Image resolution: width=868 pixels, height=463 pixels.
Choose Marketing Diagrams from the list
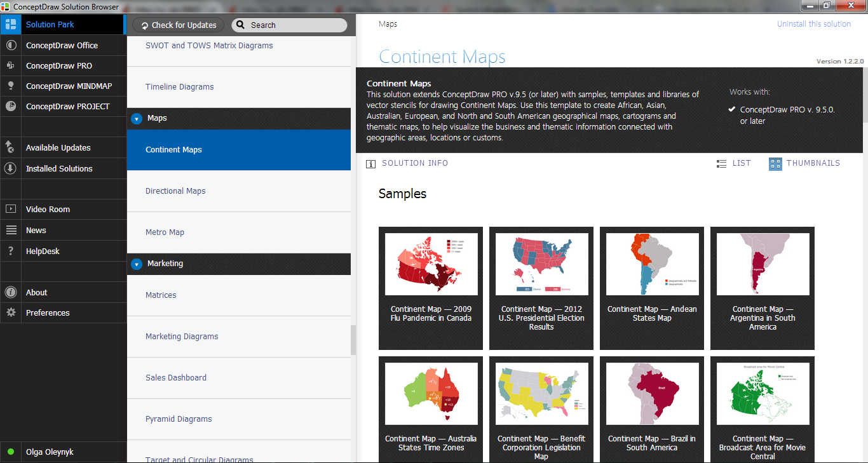[x=239, y=337]
